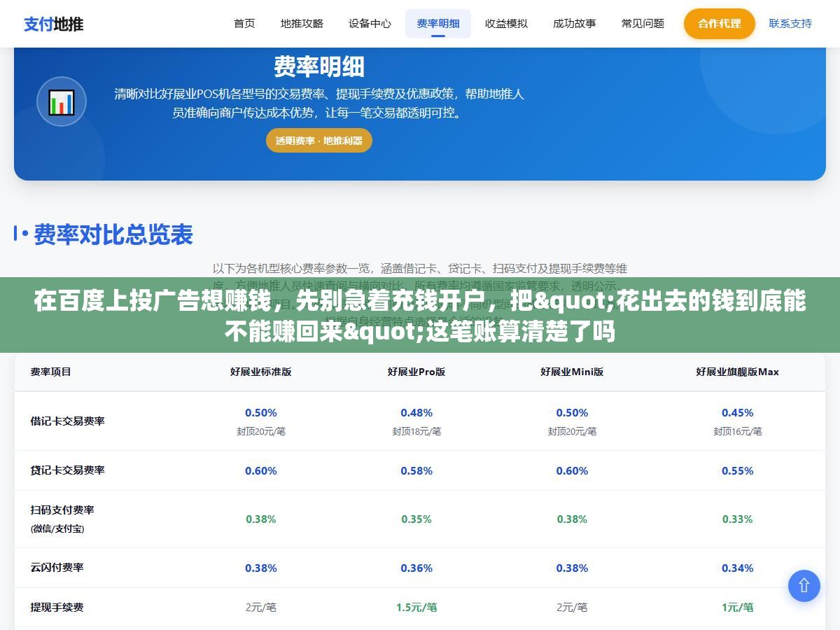Click the 0.45% 旗舰版Max debit rate
The width and height of the screenshot is (840, 630).
[738, 413]
